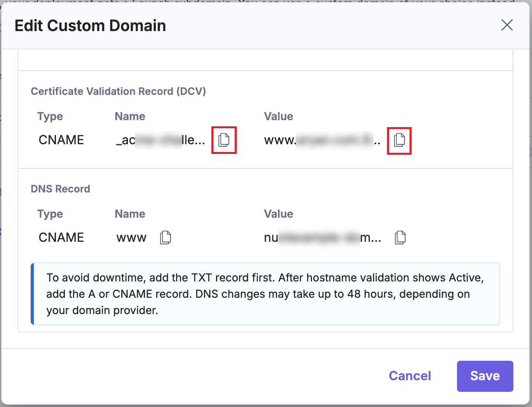Copy the DCV record Value field

point(399,141)
